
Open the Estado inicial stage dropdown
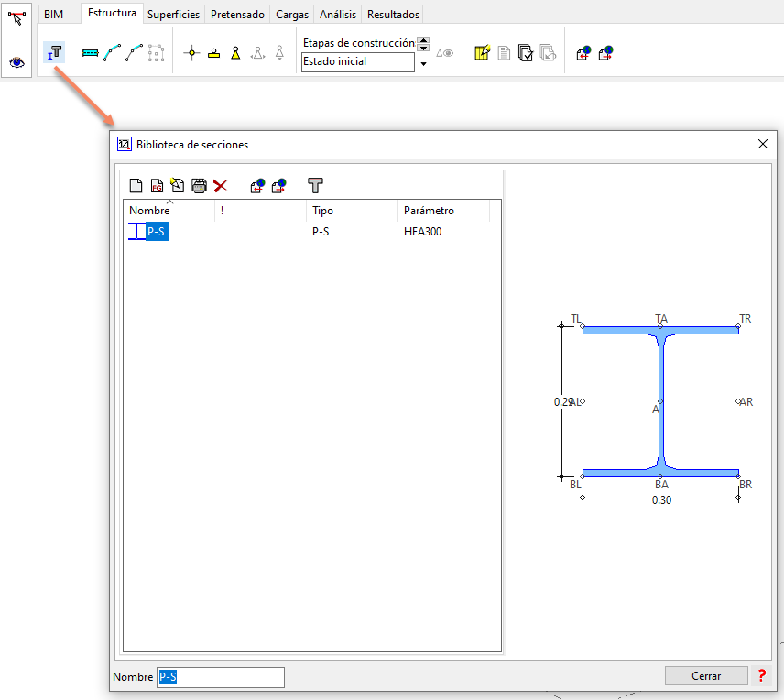[358, 61]
